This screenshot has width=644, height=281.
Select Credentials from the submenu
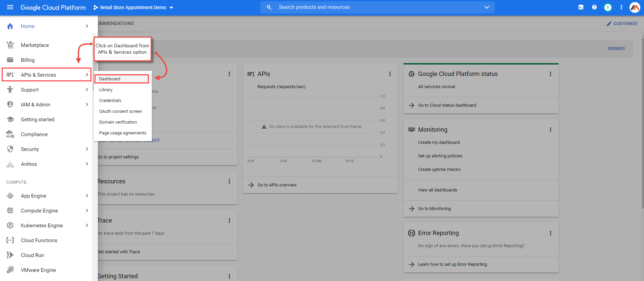pyautogui.click(x=122, y=100)
